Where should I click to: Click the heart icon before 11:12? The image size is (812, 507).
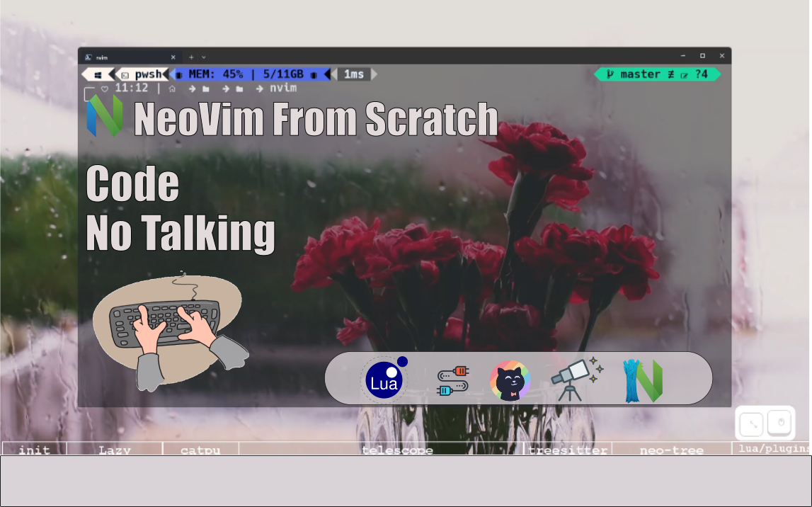(105, 89)
